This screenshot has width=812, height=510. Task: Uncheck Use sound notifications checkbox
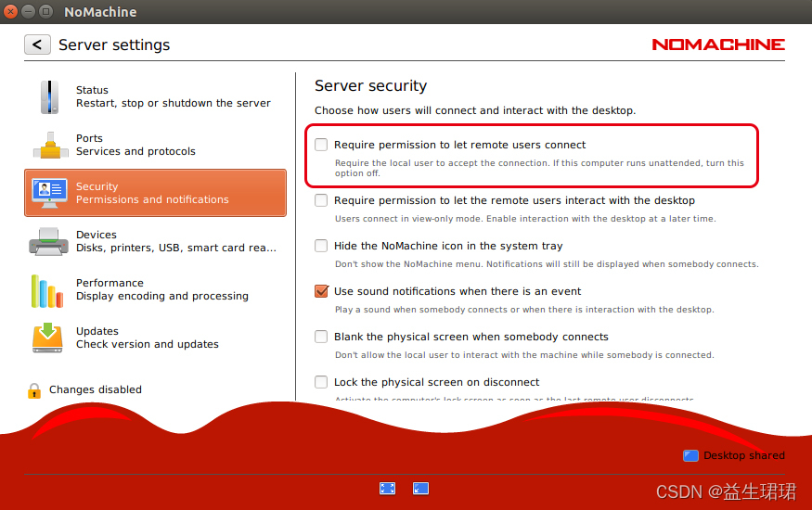point(321,291)
